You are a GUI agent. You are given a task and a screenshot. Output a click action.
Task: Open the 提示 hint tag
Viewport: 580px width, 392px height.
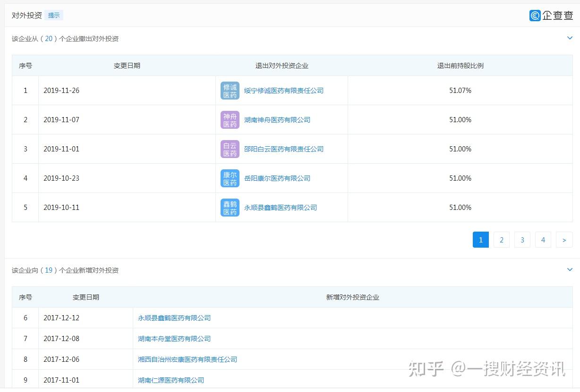(54, 15)
